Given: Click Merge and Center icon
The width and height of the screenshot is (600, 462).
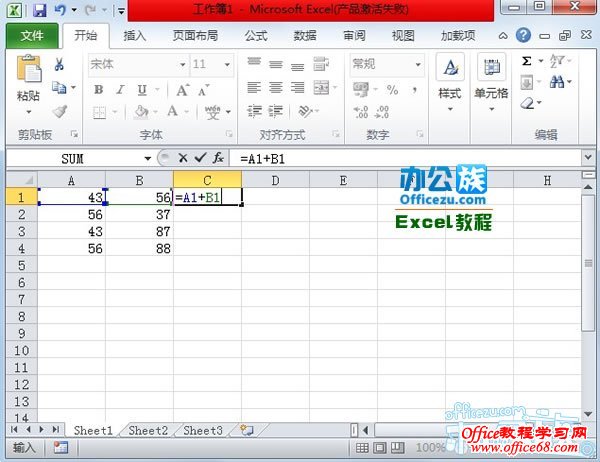Looking at the screenshot, I should click(321, 88).
